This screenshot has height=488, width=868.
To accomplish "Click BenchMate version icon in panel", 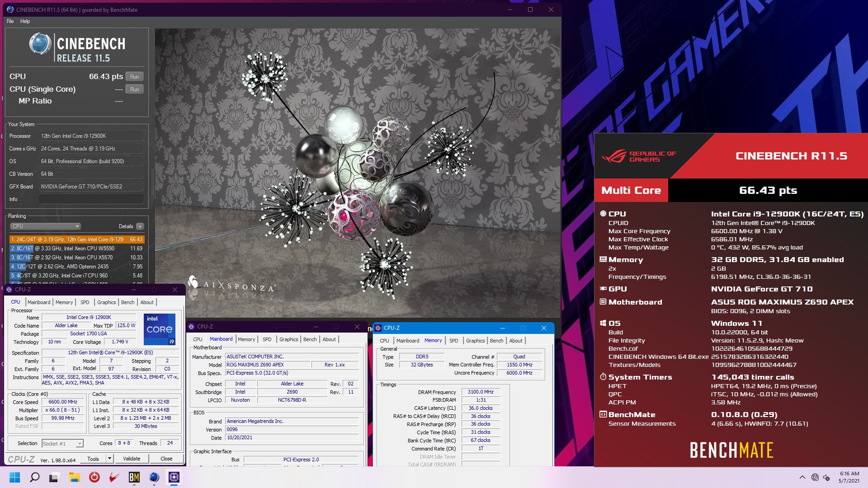I will [x=603, y=414].
